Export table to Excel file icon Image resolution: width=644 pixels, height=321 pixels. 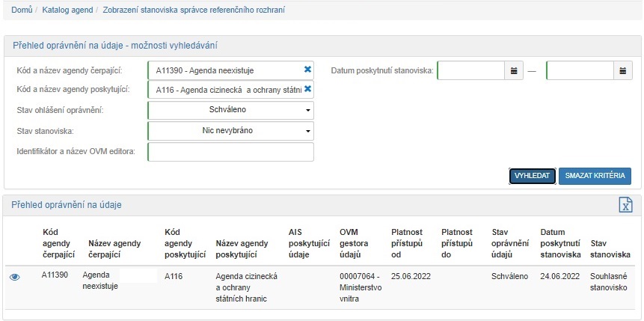pos(625,206)
